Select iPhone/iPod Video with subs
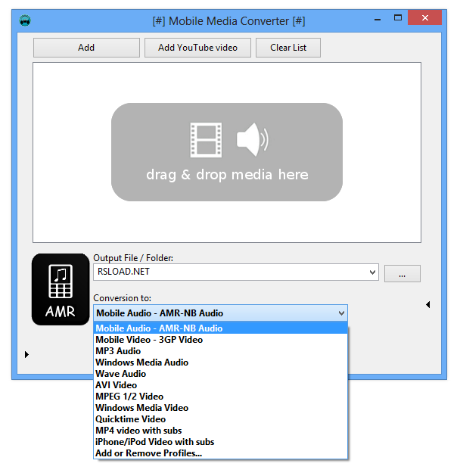 (220, 442)
